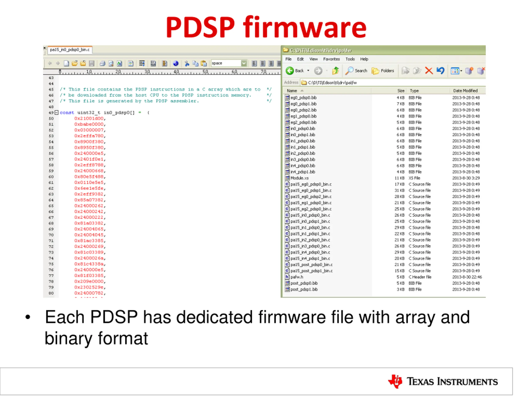
Task: Click the align right icon in editor toolbar
Action: click(x=271, y=64)
